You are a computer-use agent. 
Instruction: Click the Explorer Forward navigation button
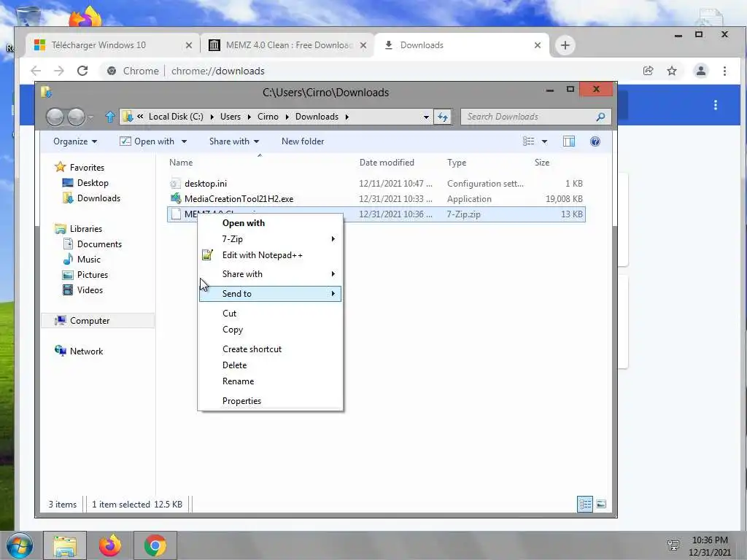[x=76, y=117]
